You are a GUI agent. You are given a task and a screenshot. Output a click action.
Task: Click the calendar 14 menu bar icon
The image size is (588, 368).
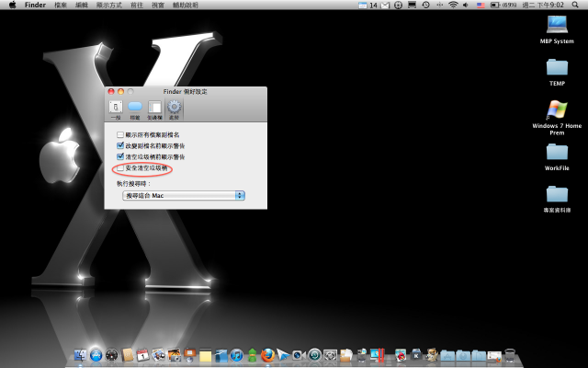(367, 5)
